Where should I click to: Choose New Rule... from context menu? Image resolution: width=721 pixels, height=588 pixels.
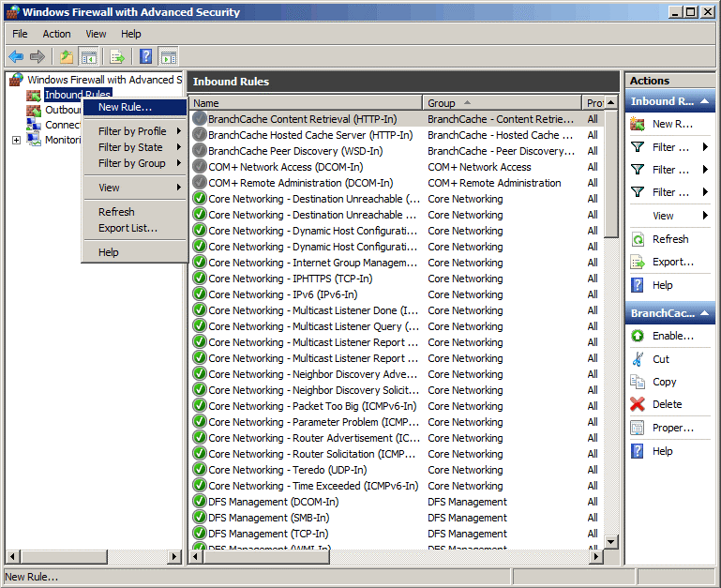click(135, 107)
